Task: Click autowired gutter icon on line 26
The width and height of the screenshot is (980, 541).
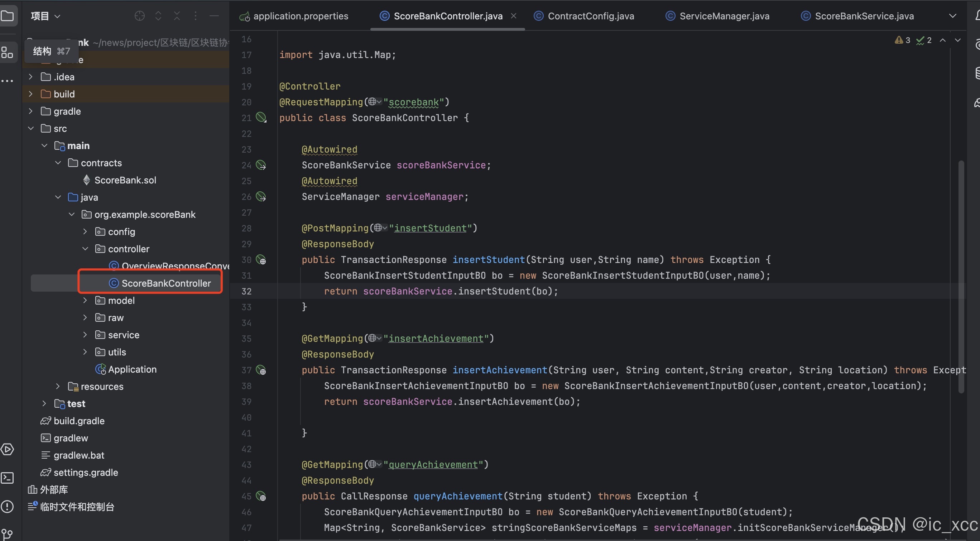Action: [x=261, y=197]
